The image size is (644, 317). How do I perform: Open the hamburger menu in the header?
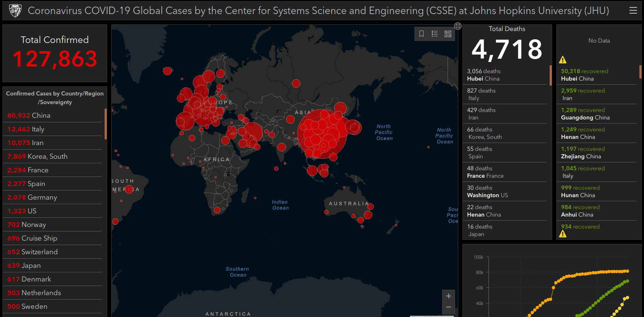click(x=633, y=11)
